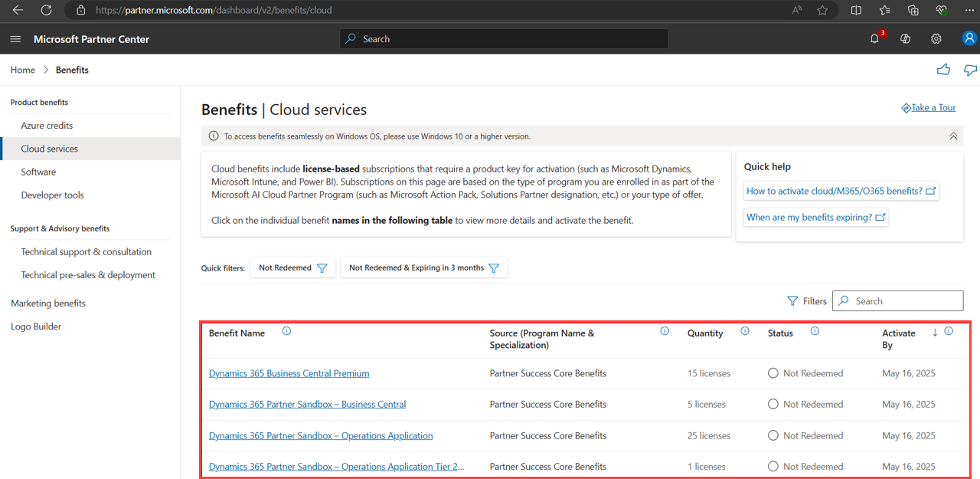
Task: Click the benefits table Search field
Action: [897, 301]
